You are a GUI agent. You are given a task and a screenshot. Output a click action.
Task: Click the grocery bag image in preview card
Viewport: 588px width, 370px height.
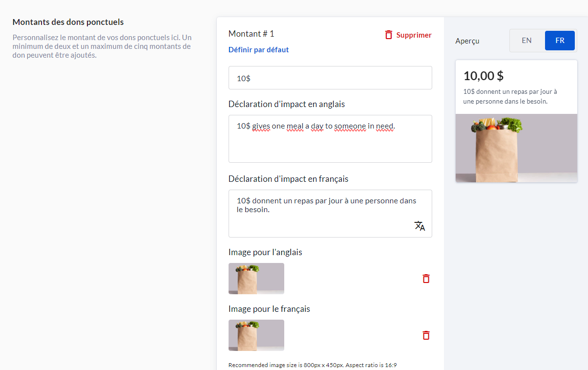[516, 148]
